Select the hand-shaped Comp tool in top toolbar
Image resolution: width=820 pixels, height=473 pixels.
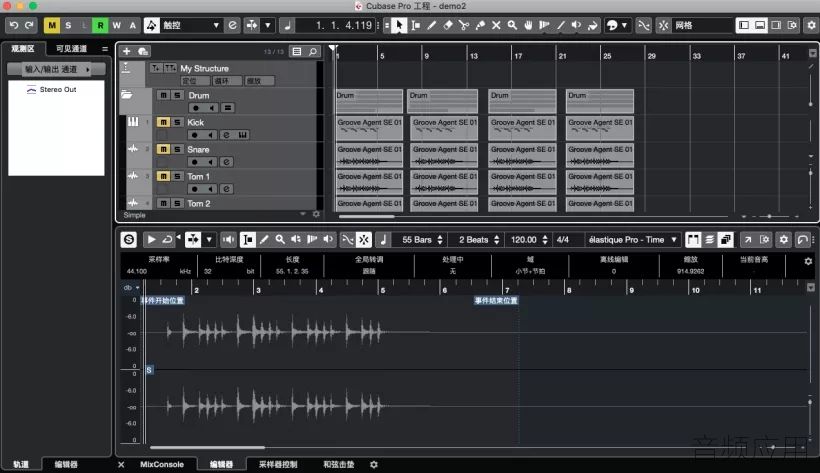(528, 25)
